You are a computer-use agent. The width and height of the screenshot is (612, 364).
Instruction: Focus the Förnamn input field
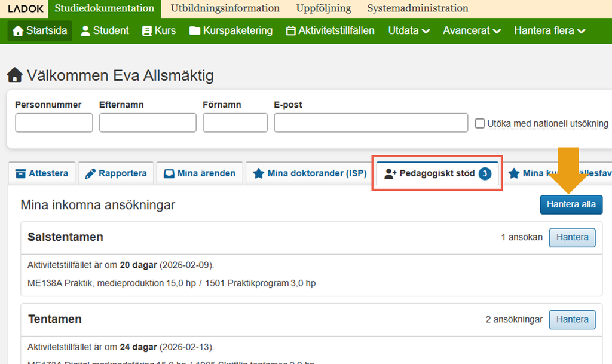pyautogui.click(x=235, y=123)
